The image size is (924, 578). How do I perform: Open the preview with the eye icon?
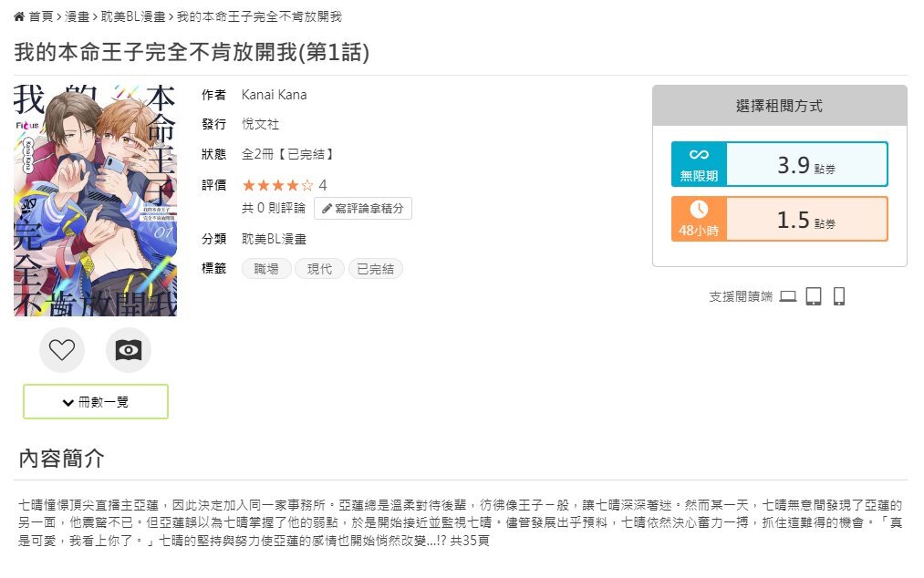coord(129,350)
